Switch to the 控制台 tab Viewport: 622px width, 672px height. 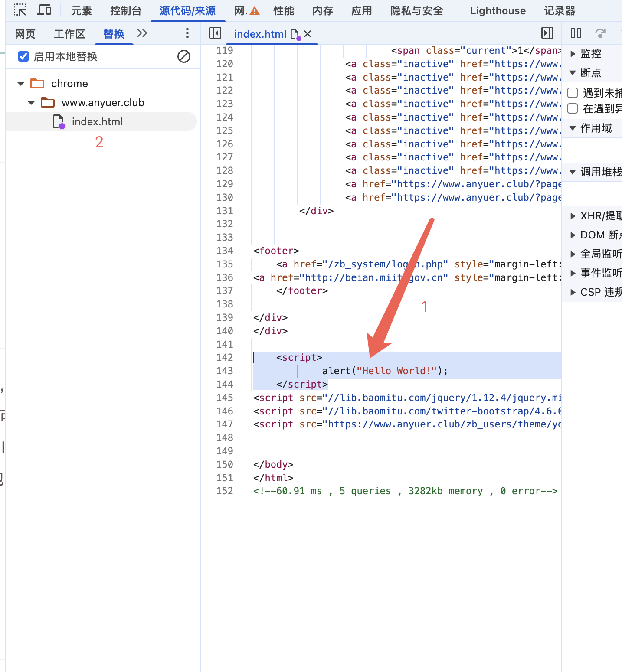click(x=125, y=11)
